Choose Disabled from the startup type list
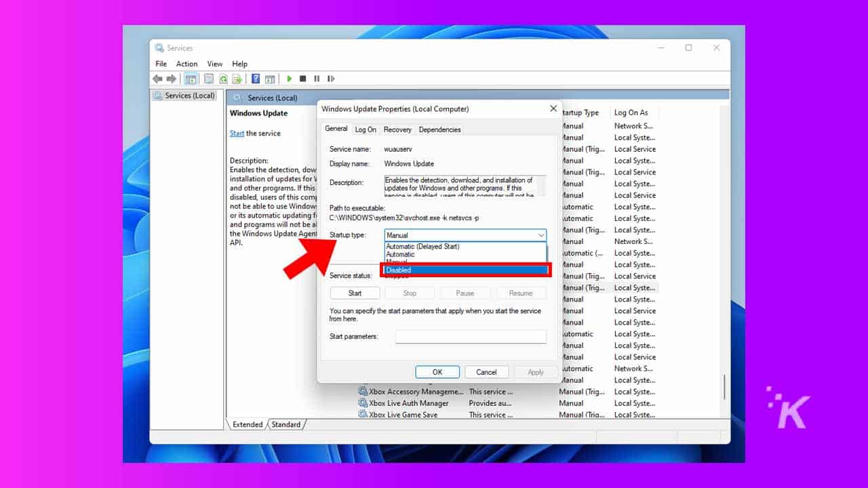868x488 pixels. point(465,270)
